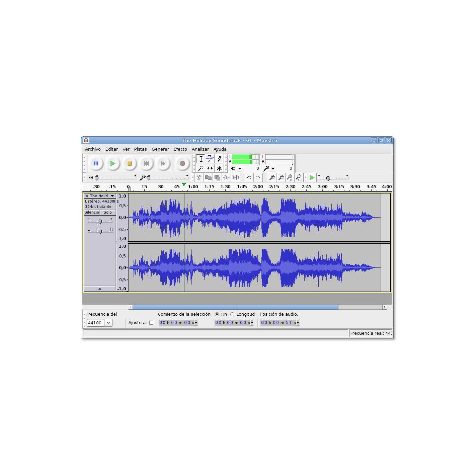The width and height of the screenshot is (476, 476).
Task: Click the Pause playback button
Action: 96,164
